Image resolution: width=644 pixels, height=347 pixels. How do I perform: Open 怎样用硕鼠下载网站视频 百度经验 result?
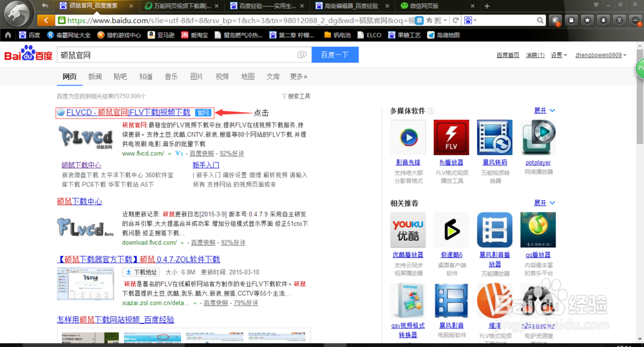115,319
